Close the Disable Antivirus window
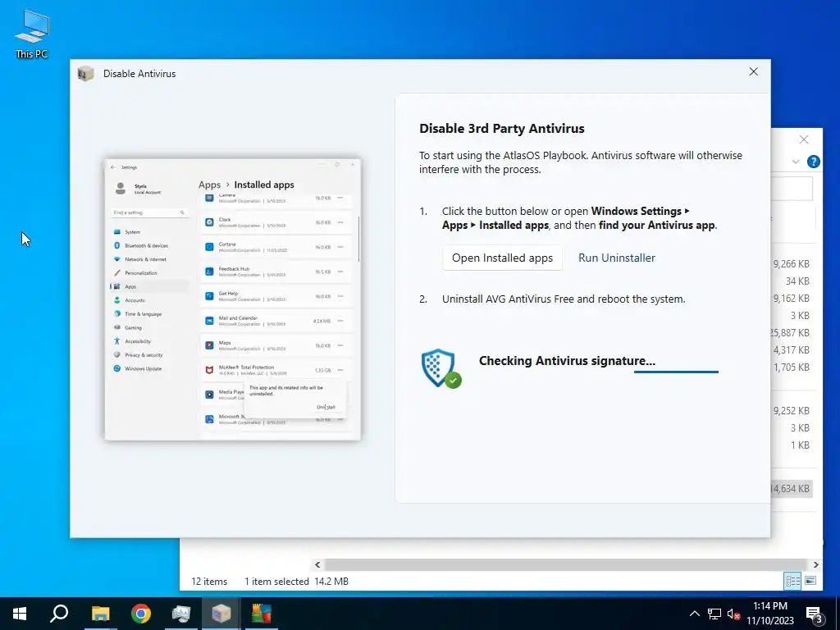840x630 pixels. pos(753,72)
